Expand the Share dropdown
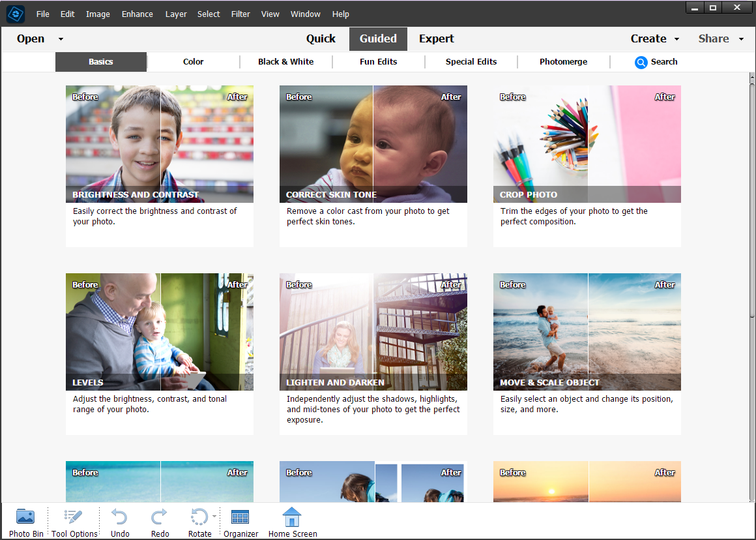The image size is (756, 540). click(x=720, y=38)
